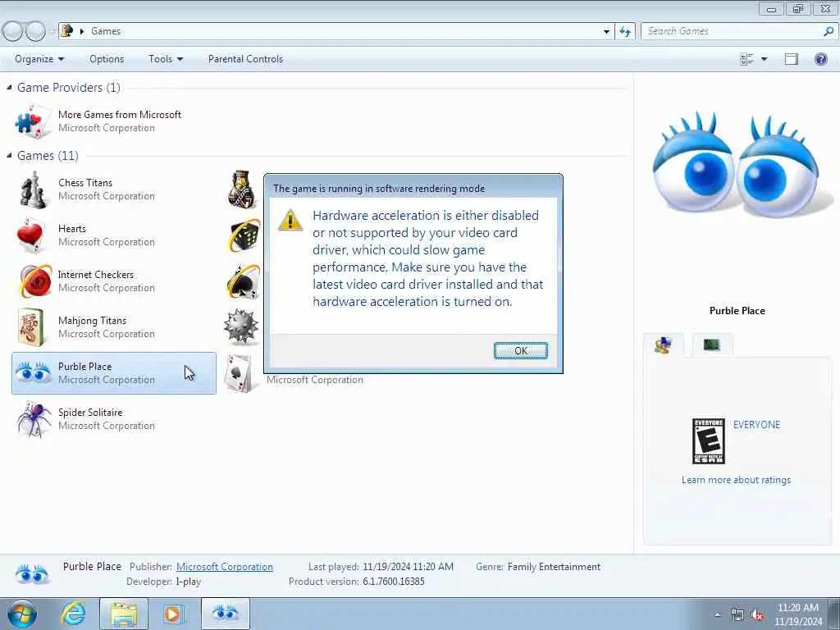Launch Internet Explorer from taskbar
The image size is (840, 630).
(x=73, y=614)
